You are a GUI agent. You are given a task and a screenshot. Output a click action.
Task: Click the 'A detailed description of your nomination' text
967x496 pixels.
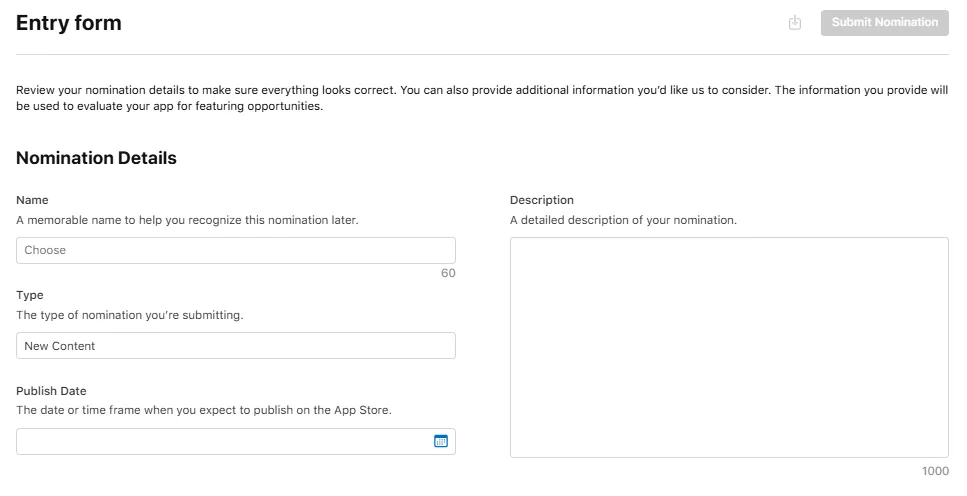(x=623, y=220)
